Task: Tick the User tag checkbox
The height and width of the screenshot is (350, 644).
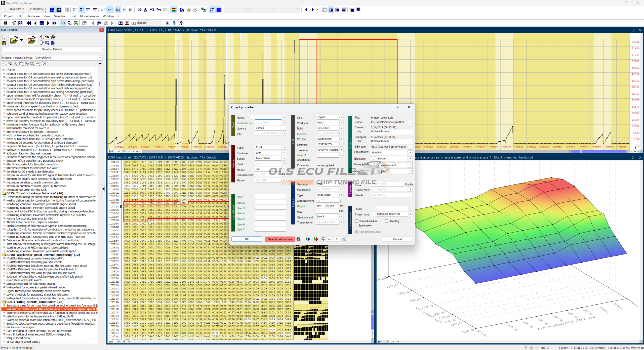Action: click(x=387, y=221)
